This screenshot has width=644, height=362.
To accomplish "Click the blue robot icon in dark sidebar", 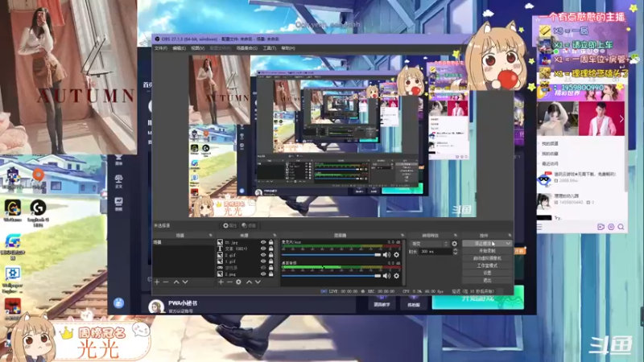I will (118, 303).
